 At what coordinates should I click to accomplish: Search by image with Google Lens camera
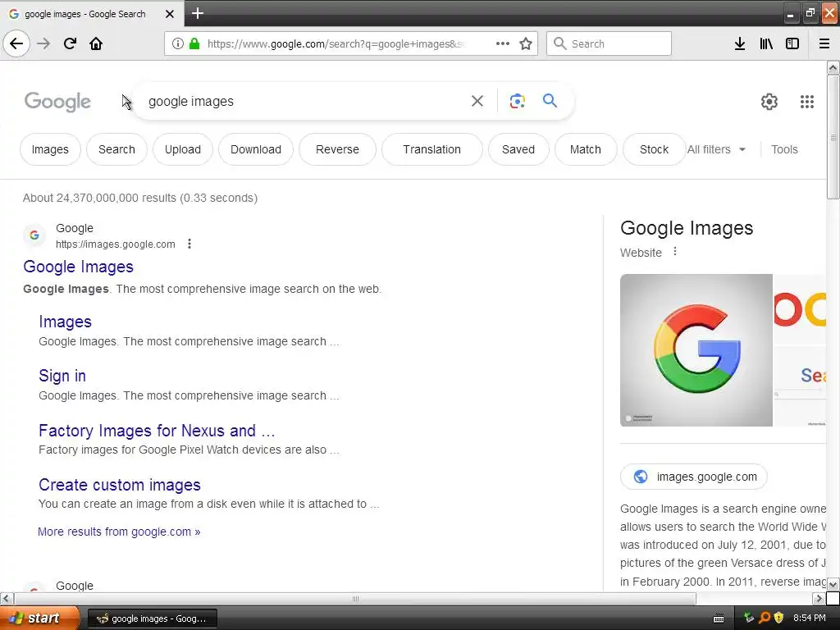[x=517, y=101]
